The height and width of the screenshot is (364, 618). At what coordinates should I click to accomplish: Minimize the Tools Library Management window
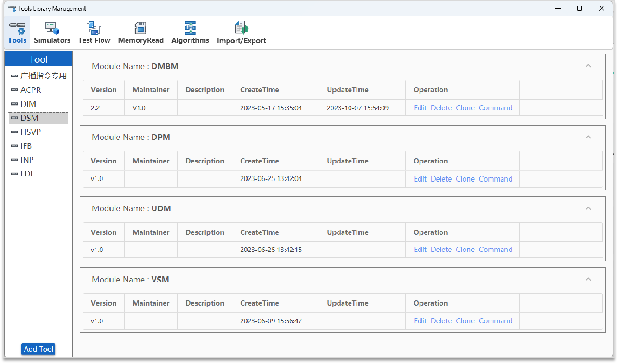(558, 8)
